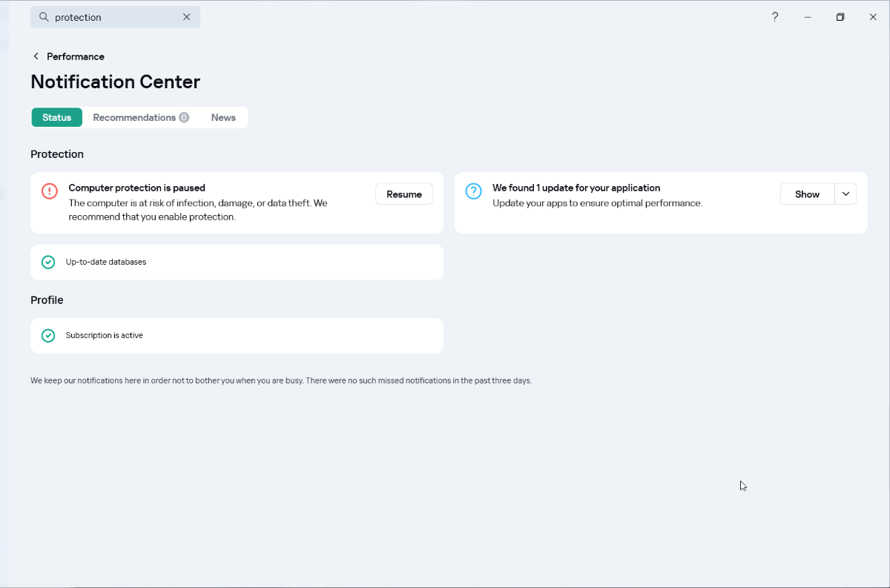This screenshot has height=588, width=890.
Task: Click the magnifier icon in search box
Action: coord(44,17)
